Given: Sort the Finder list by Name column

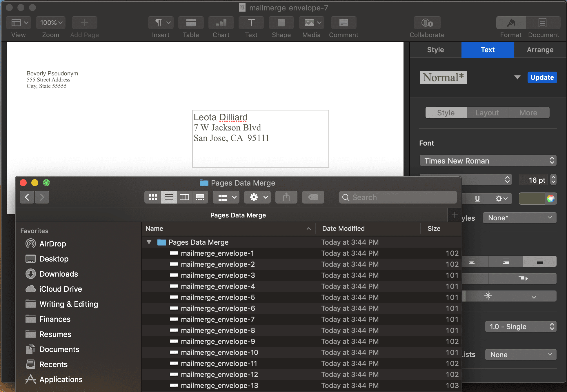Looking at the screenshot, I should pos(228,228).
